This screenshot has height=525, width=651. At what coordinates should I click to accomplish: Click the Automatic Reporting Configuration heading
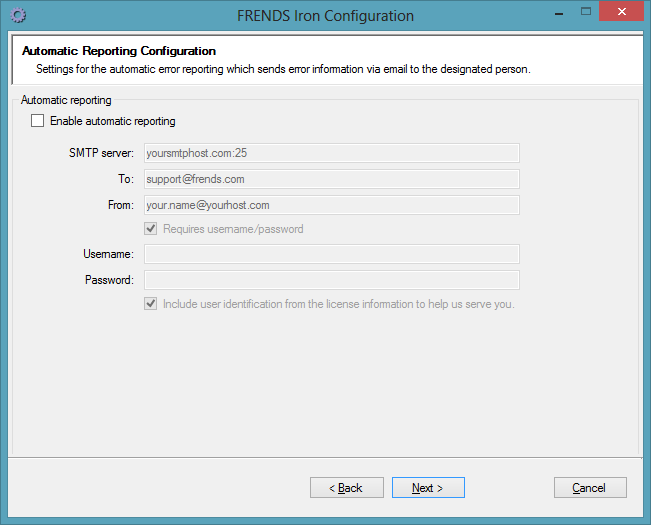click(119, 51)
